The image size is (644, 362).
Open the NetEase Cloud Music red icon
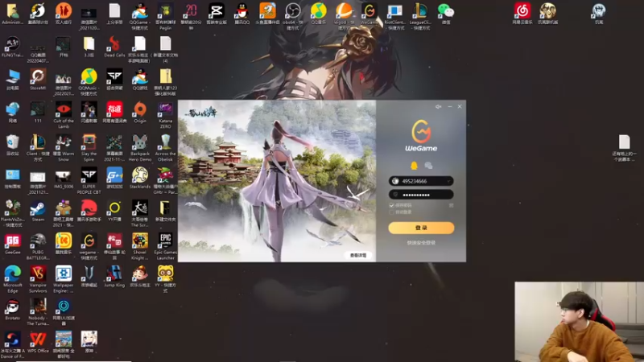pos(522,14)
